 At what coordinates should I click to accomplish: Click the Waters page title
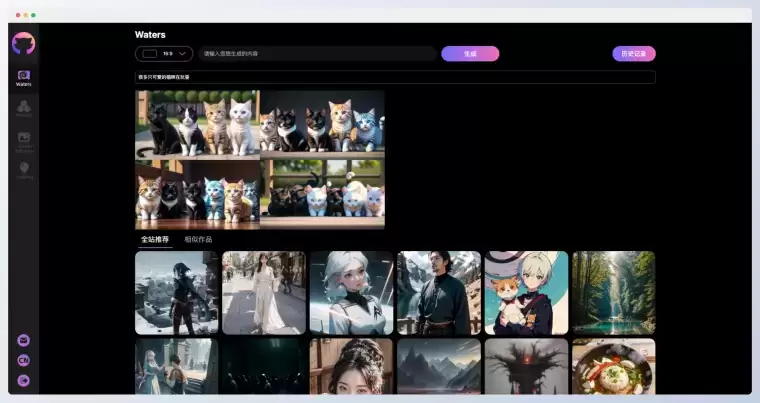(150, 35)
